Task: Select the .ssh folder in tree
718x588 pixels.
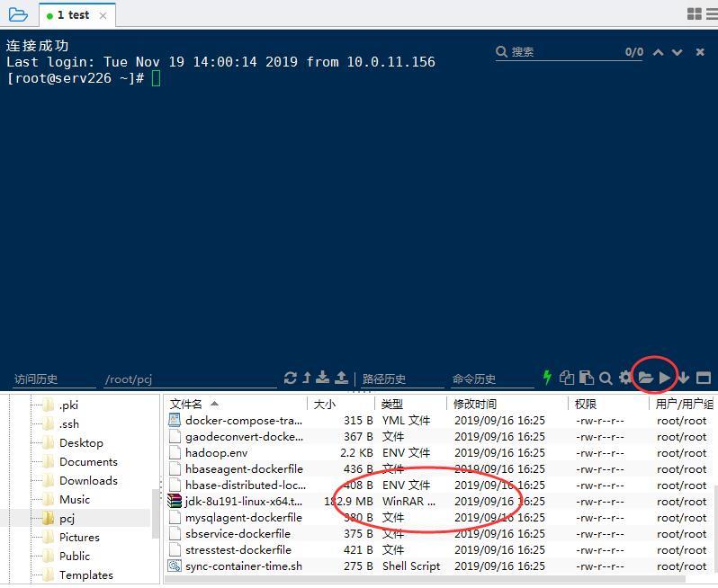Action: click(69, 424)
